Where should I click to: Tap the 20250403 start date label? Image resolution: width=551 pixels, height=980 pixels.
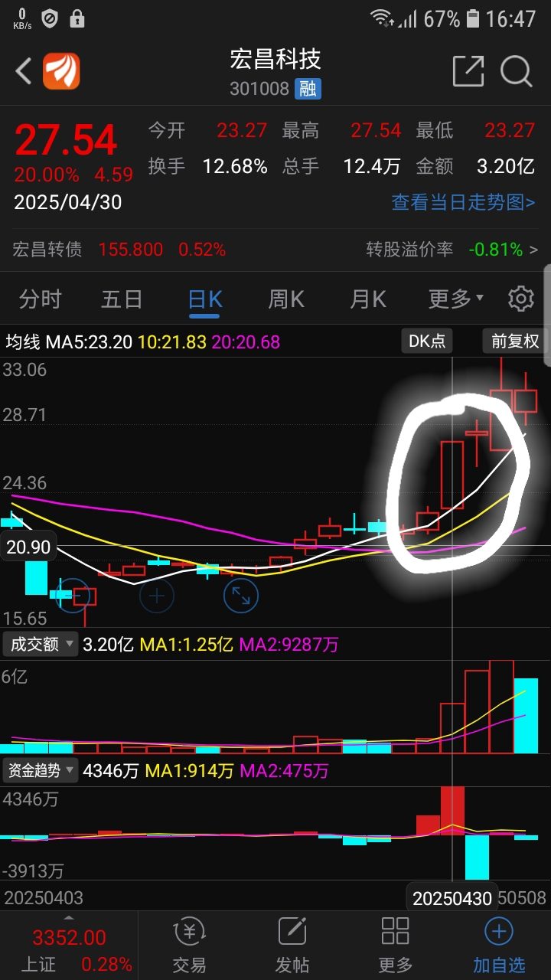point(44,898)
